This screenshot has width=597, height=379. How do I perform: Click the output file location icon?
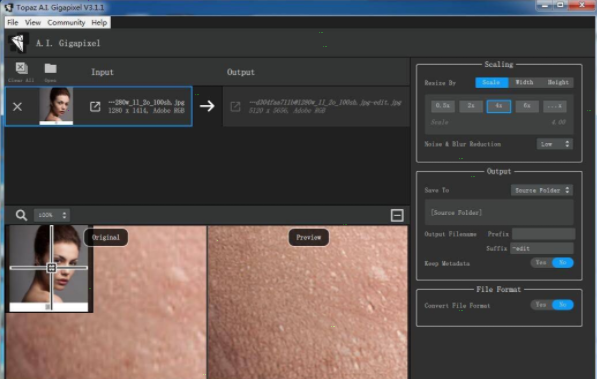[x=235, y=107]
